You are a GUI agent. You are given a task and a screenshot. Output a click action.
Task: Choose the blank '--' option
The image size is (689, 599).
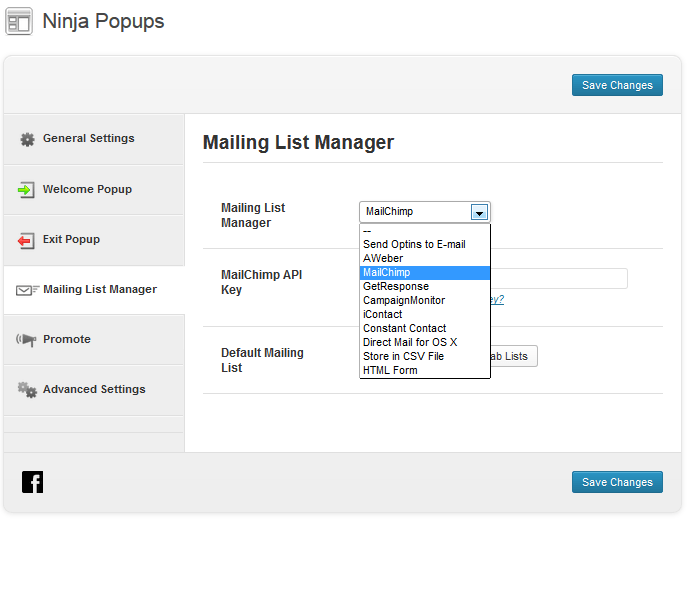pos(424,231)
